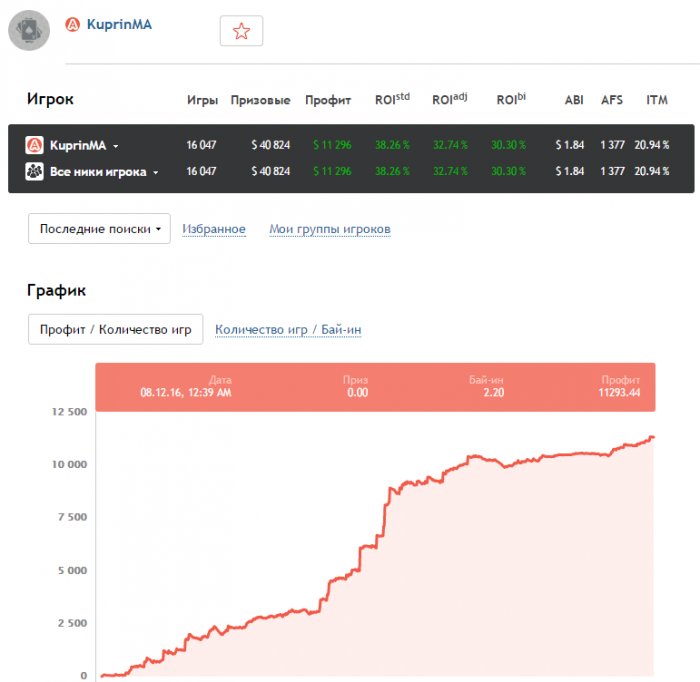Click the ITM column header
The image size is (700, 682).
(x=657, y=100)
